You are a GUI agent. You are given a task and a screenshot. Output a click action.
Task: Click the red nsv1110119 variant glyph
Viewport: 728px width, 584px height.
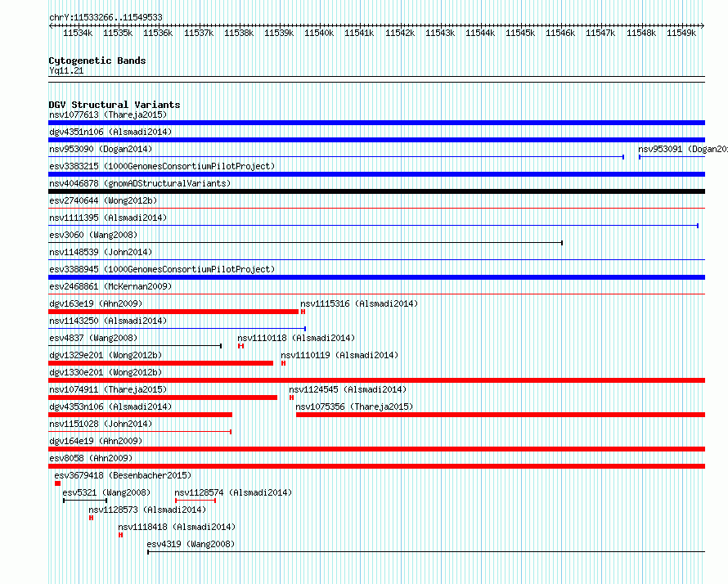click(283, 363)
